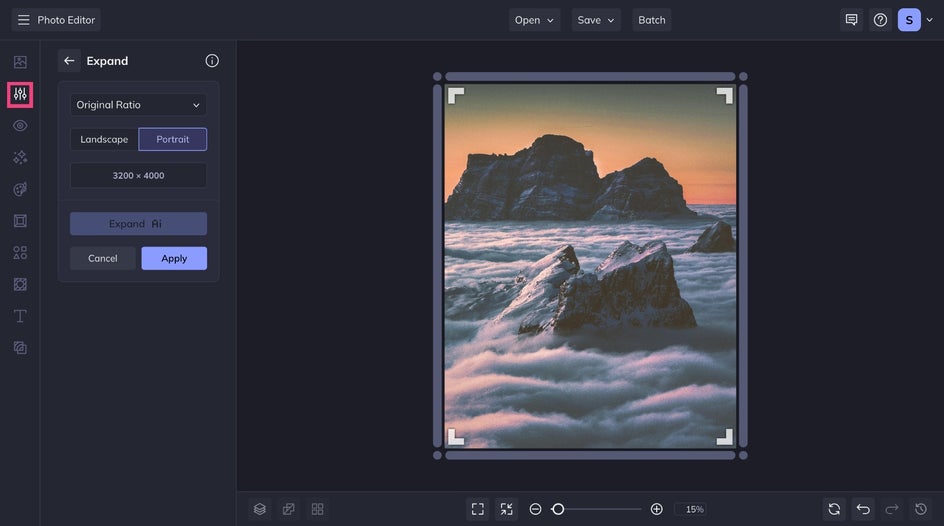This screenshot has height=526, width=944.
Task: Click the left edge expand handle bar
Action: pos(438,266)
